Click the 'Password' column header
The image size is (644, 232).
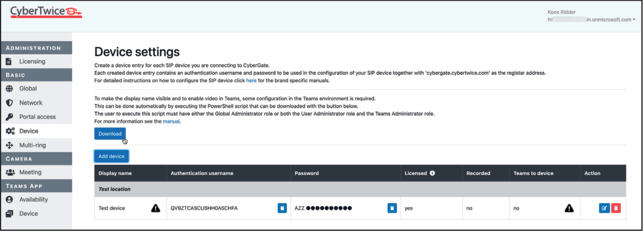306,173
